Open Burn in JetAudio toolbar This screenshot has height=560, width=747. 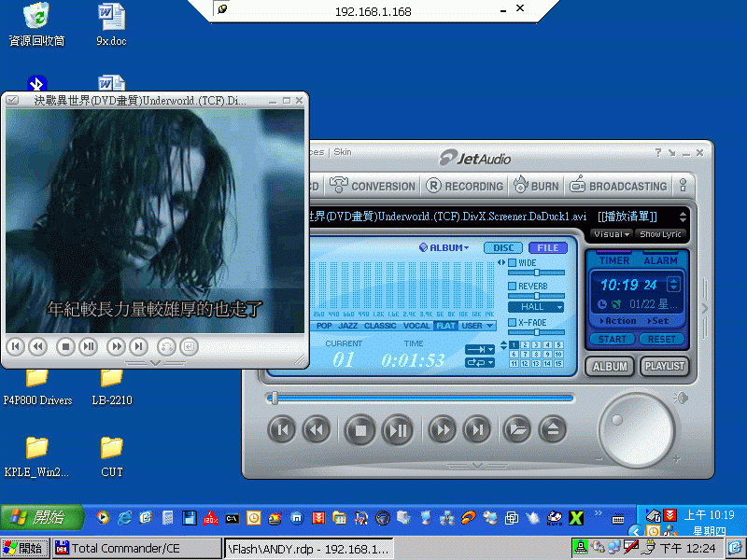point(536,186)
